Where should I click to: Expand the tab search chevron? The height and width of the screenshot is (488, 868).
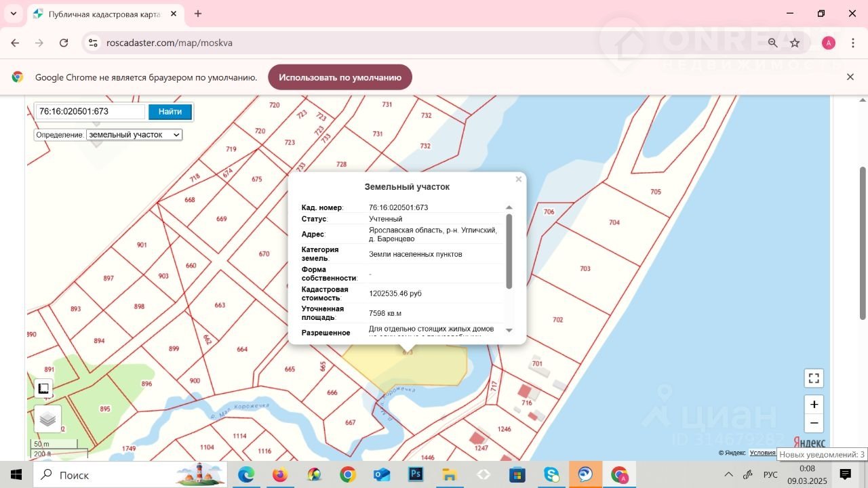click(x=13, y=14)
